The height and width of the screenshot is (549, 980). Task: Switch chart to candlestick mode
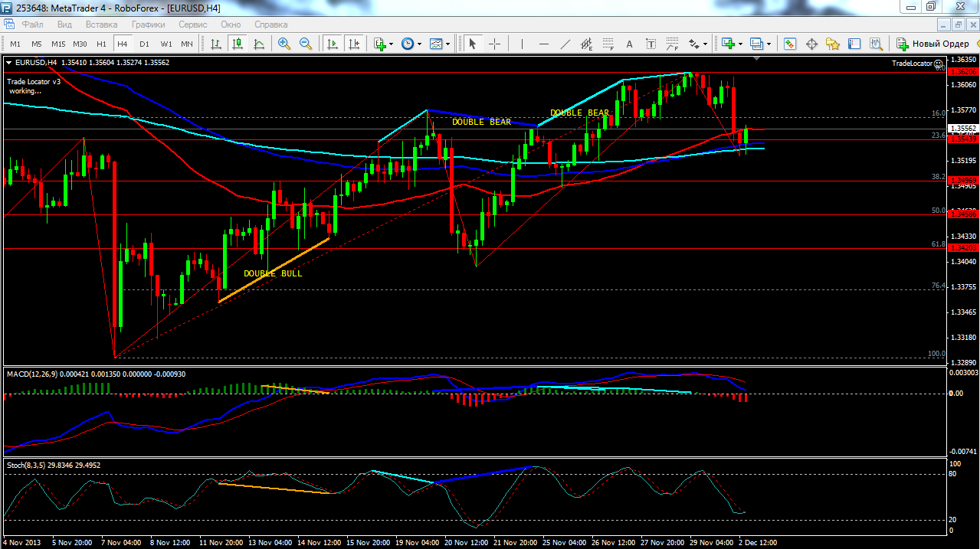(238, 44)
